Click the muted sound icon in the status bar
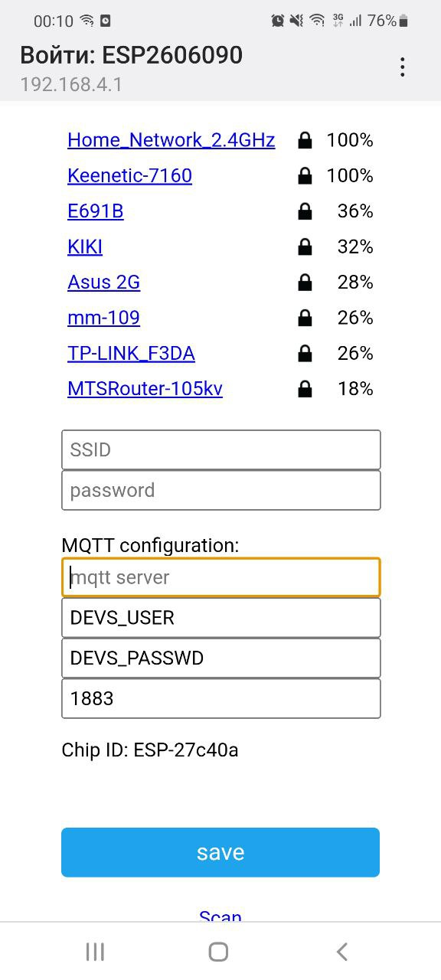This screenshot has height=980, width=441. tap(295, 21)
